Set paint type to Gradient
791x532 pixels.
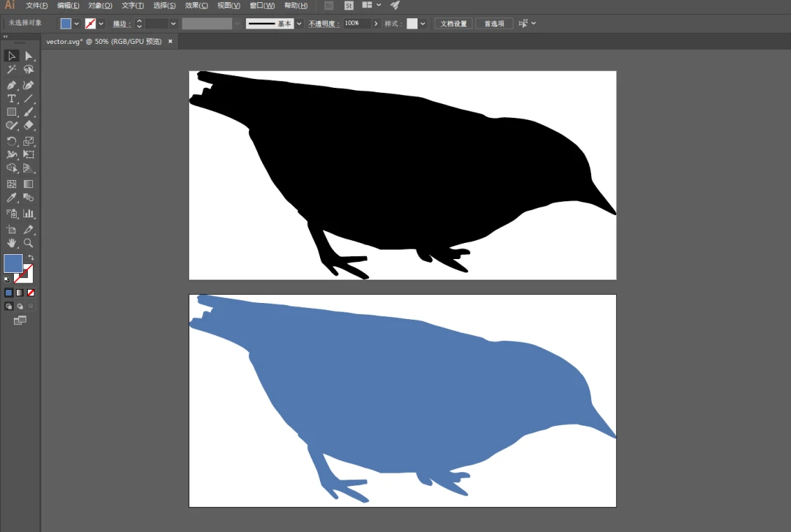coord(20,293)
